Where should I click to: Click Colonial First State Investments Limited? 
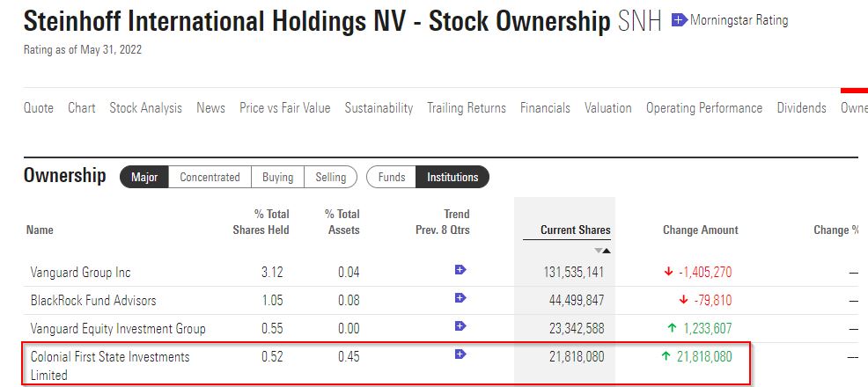coord(110,365)
